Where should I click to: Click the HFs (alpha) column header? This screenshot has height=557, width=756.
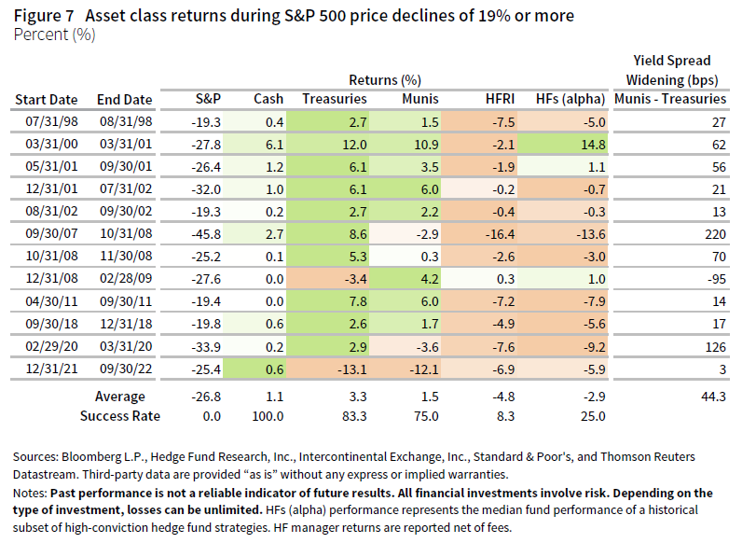tap(571, 99)
